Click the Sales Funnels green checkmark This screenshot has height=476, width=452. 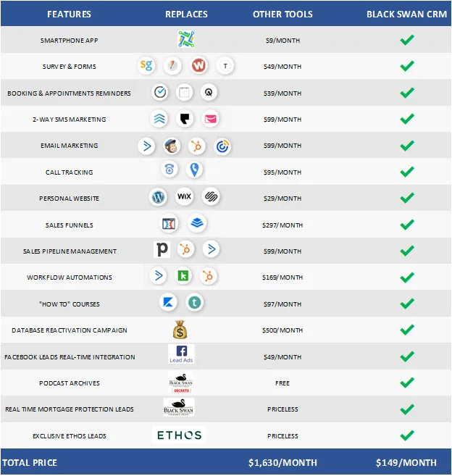click(x=407, y=225)
